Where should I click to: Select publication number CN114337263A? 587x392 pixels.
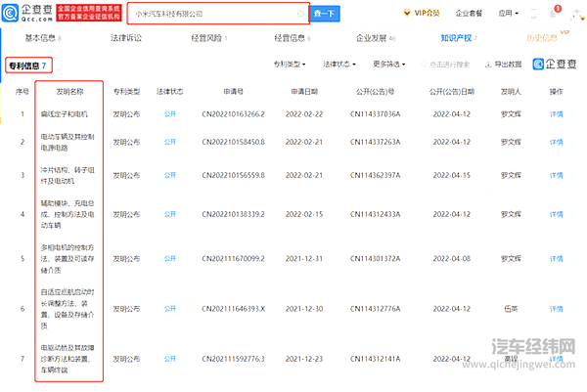[x=375, y=142]
